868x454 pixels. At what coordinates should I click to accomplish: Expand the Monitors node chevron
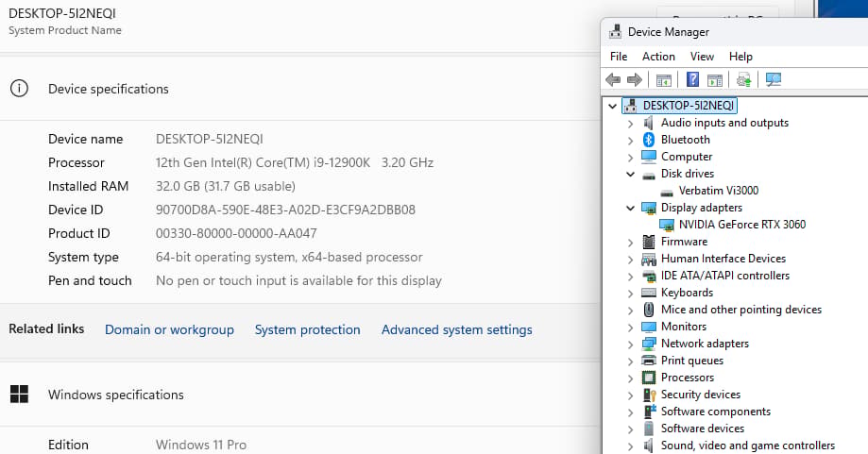(630, 328)
